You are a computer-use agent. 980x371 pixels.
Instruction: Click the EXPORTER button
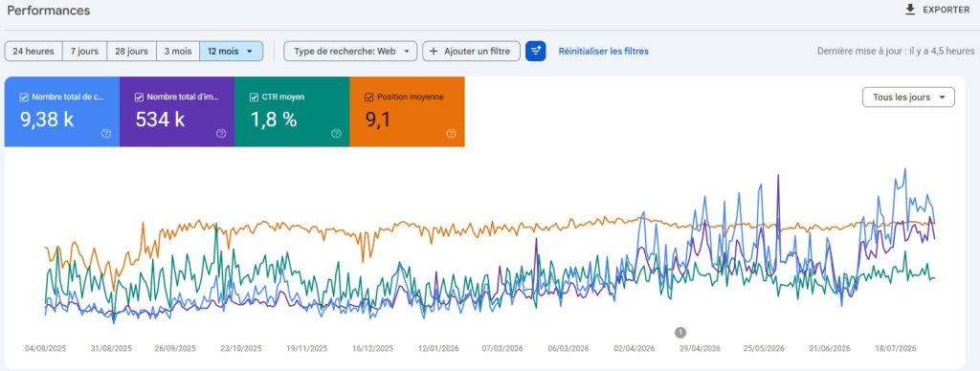pos(938,10)
